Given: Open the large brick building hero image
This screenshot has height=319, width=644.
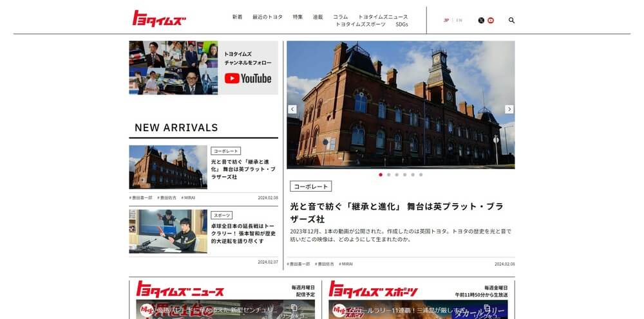Looking at the screenshot, I should coord(401,105).
